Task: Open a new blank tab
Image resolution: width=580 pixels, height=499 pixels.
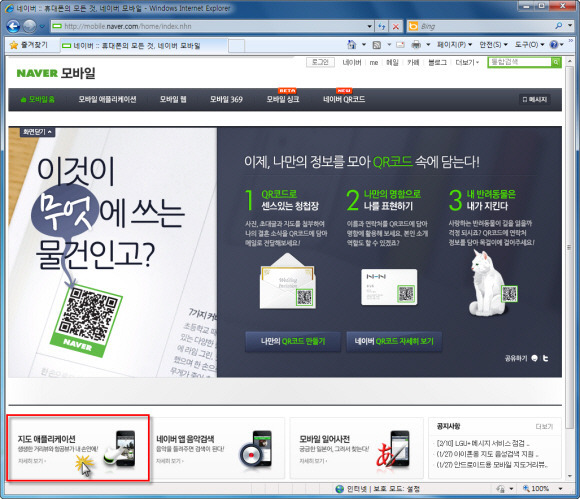Action: click(236, 46)
